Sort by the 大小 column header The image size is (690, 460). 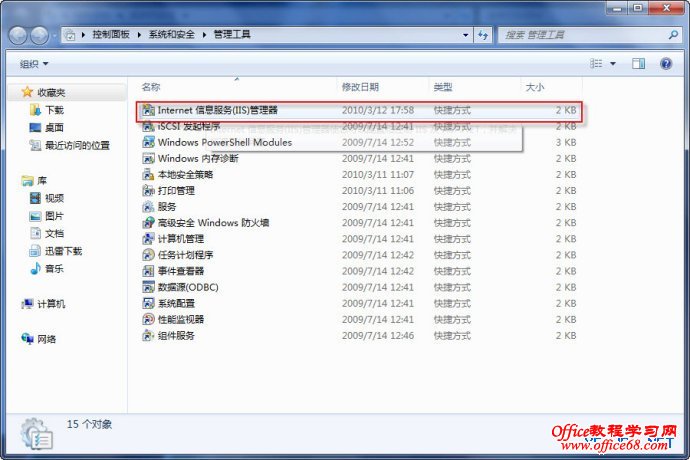(x=535, y=87)
